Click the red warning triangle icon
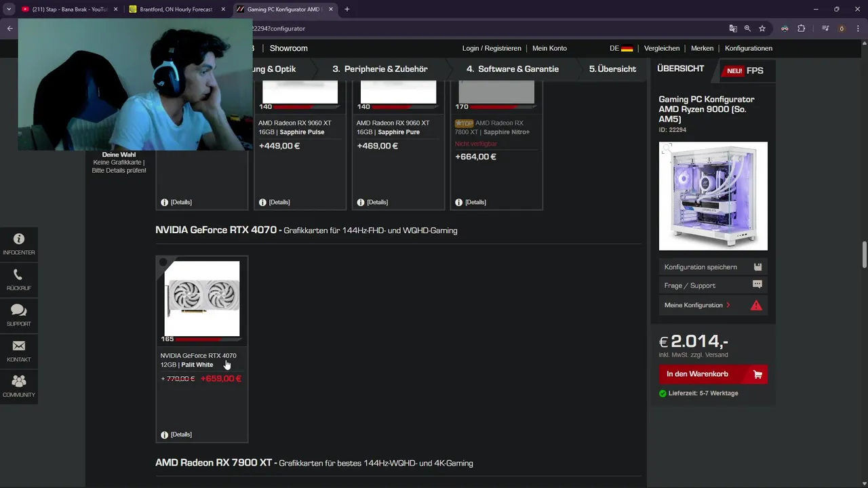The width and height of the screenshot is (868, 488). 756,305
